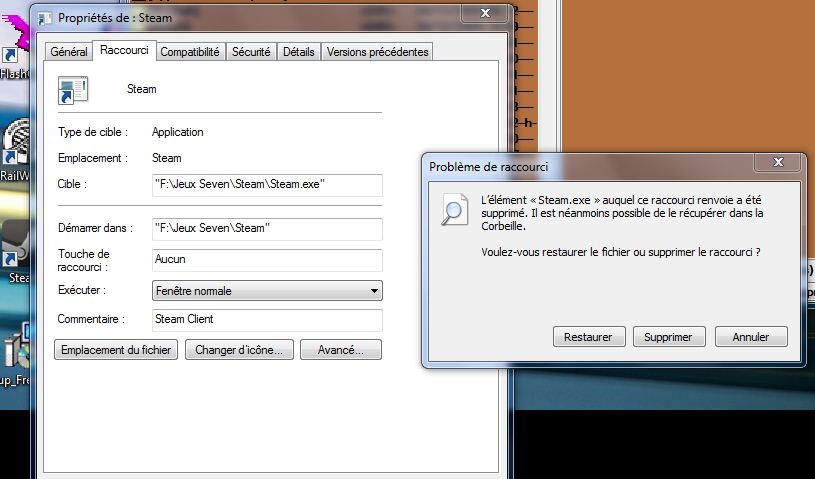
Task: Click the Steam shortcut icon in properties
Action: coord(73,90)
